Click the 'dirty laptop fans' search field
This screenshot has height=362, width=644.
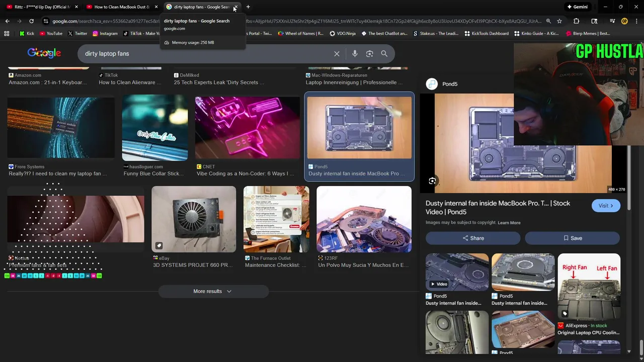[206, 54]
